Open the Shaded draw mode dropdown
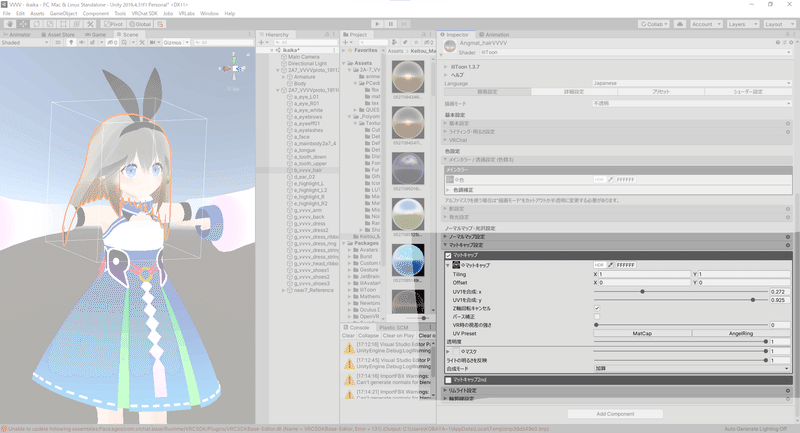This screenshot has width=800, height=433. pos(24,42)
